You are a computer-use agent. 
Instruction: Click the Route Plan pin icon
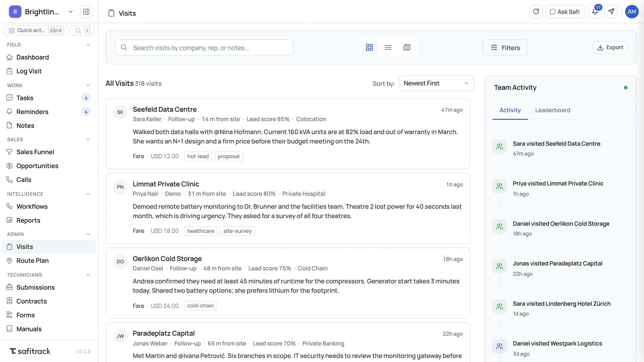(9, 261)
